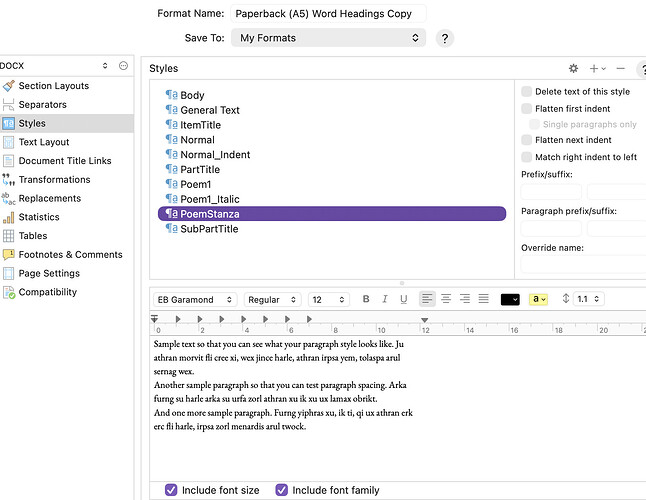646x500 pixels.
Task: Click the Replacements icon
Action: 8,199
